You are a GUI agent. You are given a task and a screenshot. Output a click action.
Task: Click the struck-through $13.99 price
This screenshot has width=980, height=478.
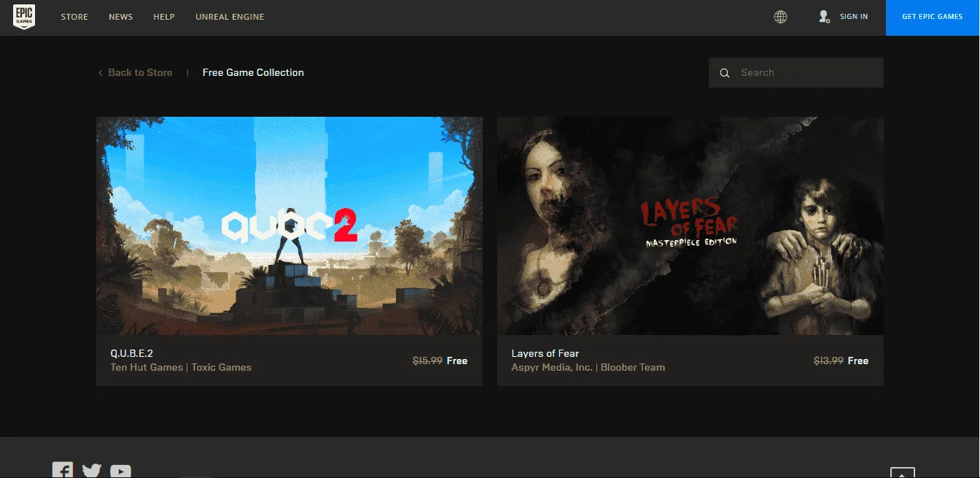[x=828, y=361]
